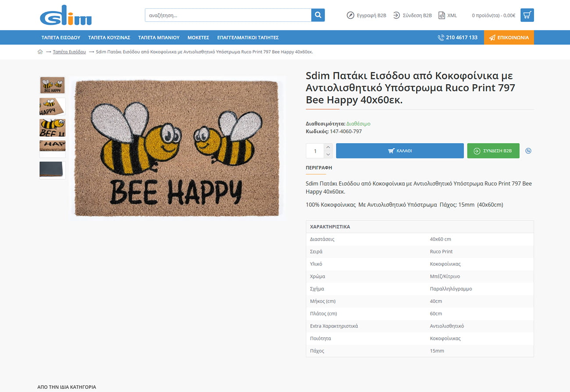Add product to cart with ΚΑΛΑΘΙ
The width and height of the screenshot is (570, 392).
tap(400, 151)
